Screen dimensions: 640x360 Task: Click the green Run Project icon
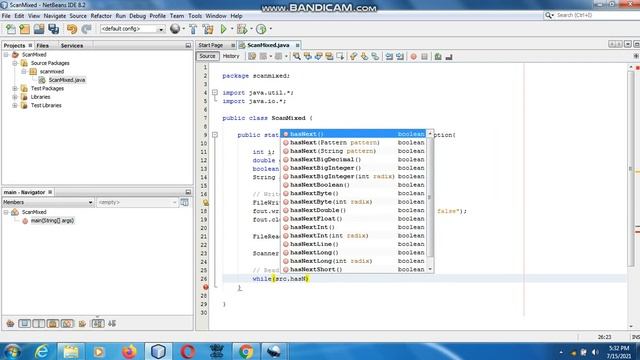(223, 29)
